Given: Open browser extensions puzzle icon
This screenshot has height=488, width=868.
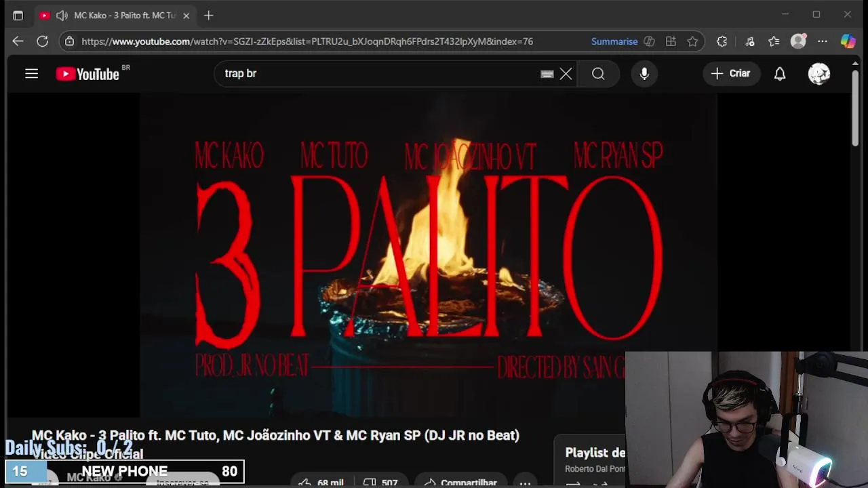Looking at the screenshot, I should pyautogui.click(x=722, y=41).
